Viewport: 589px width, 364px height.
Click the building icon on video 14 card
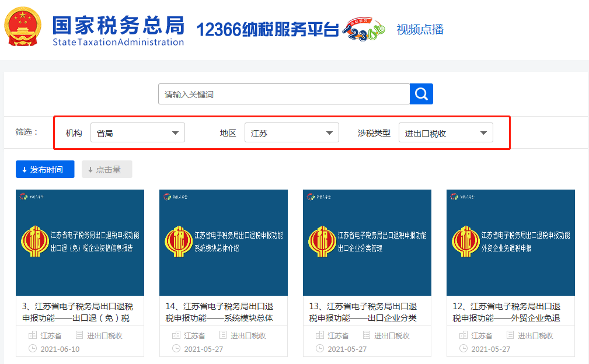click(x=176, y=335)
